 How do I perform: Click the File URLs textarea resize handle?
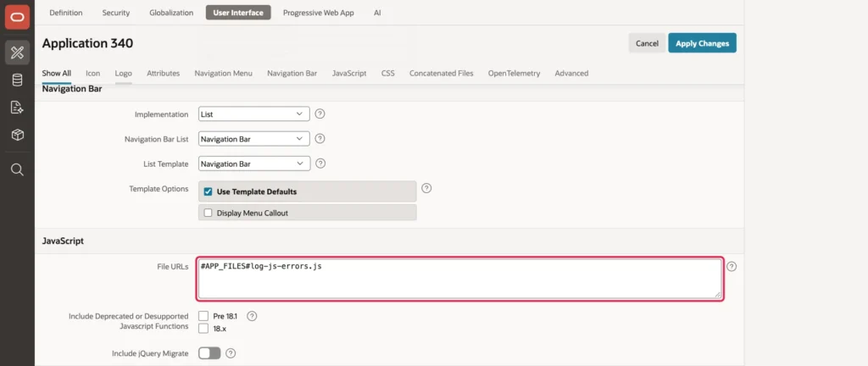coord(717,295)
